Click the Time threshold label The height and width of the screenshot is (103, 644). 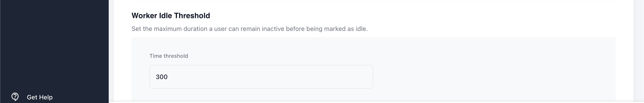[x=169, y=56]
